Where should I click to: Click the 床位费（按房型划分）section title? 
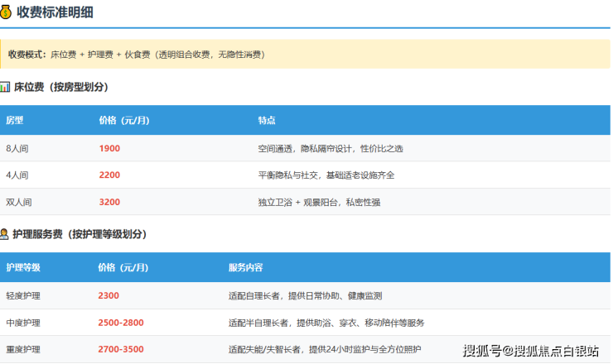click(60, 87)
